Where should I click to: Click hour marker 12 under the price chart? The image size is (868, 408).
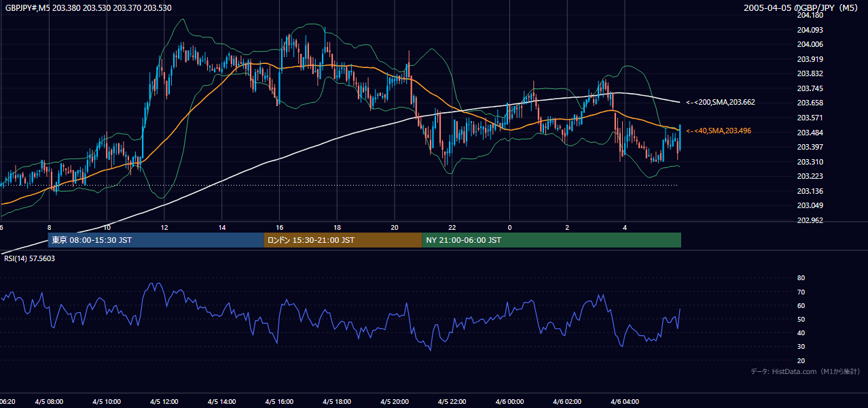164,227
